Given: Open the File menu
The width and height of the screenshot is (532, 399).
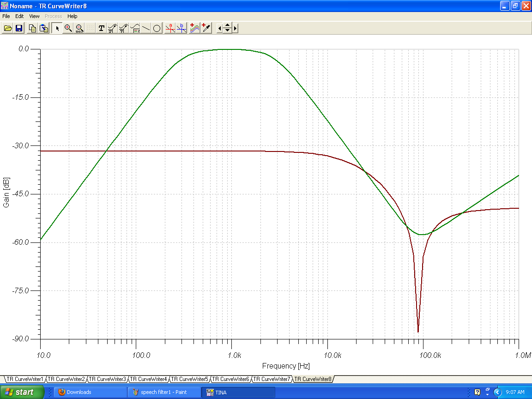Looking at the screenshot, I should [6, 16].
